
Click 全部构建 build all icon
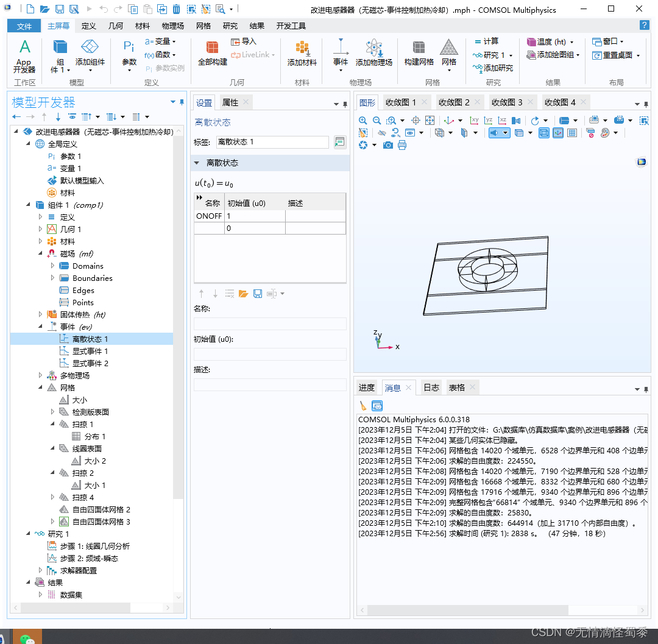(213, 53)
